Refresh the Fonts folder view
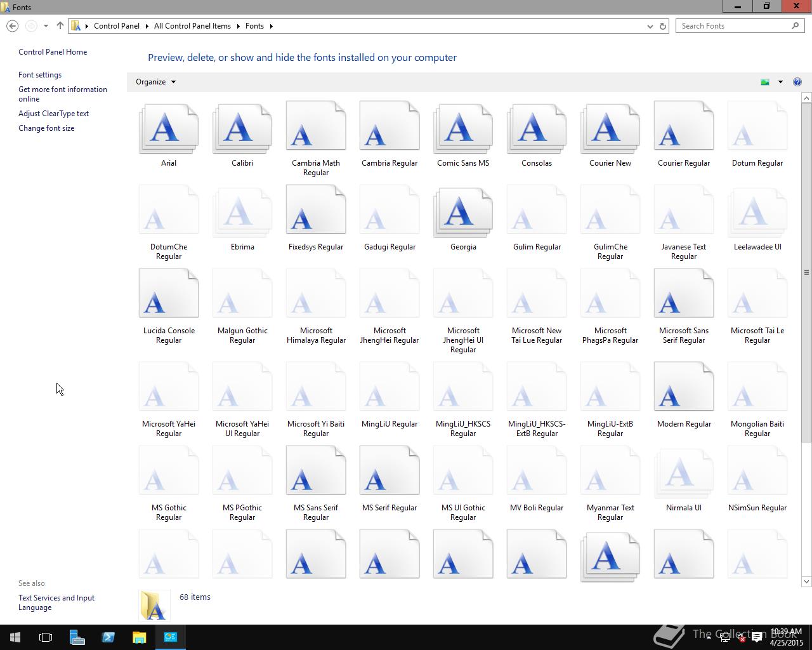Image resolution: width=812 pixels, height=650 pixels. click(x=663, y=26)
